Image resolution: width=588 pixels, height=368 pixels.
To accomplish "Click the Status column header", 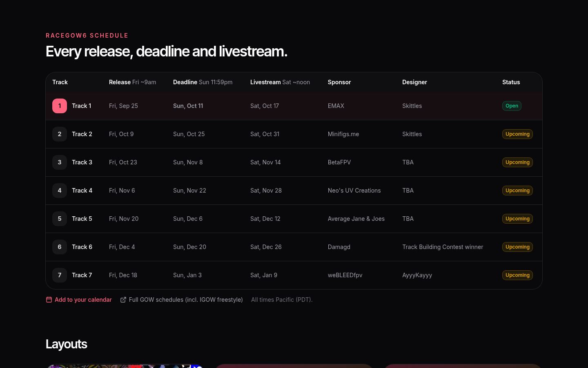I will point(511,82).
